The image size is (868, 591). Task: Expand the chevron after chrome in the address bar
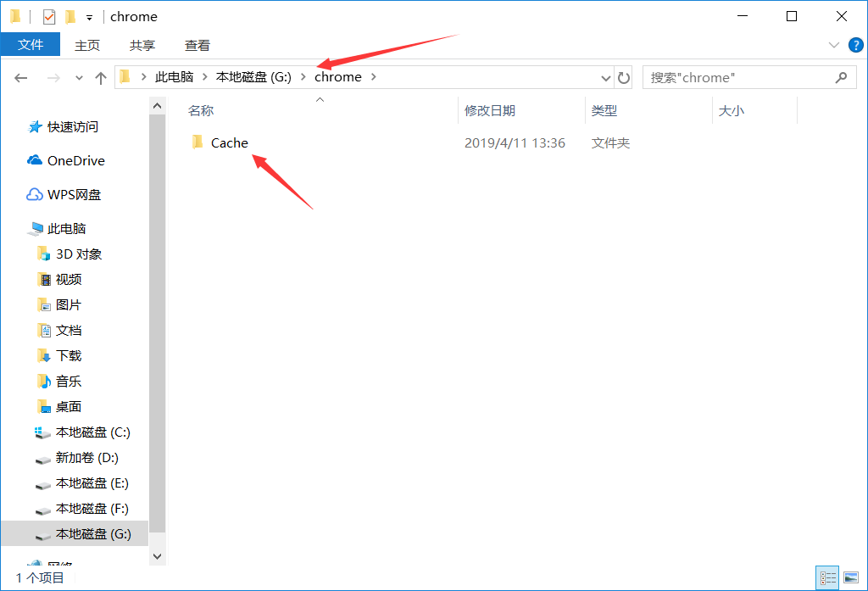(374, 77)
